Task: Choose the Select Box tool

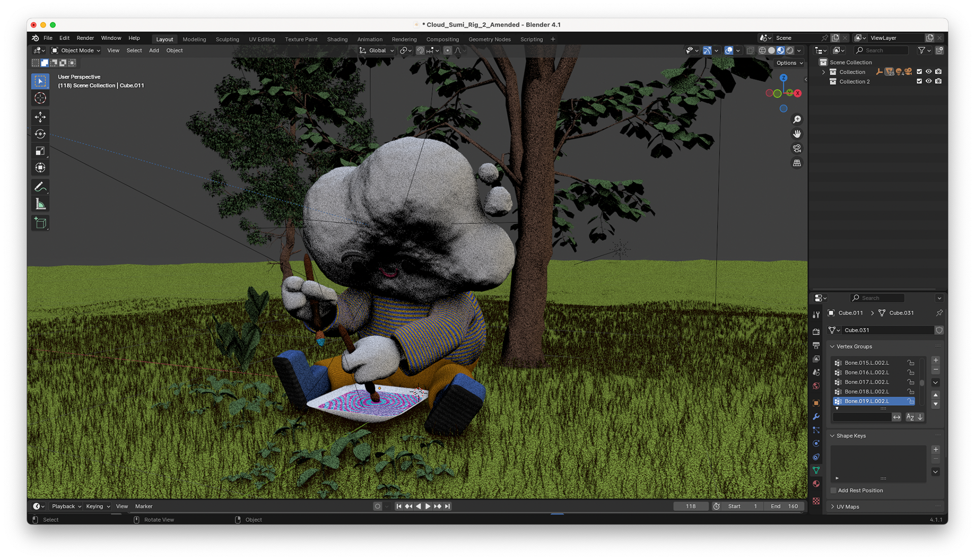Action: coord(40,81)
